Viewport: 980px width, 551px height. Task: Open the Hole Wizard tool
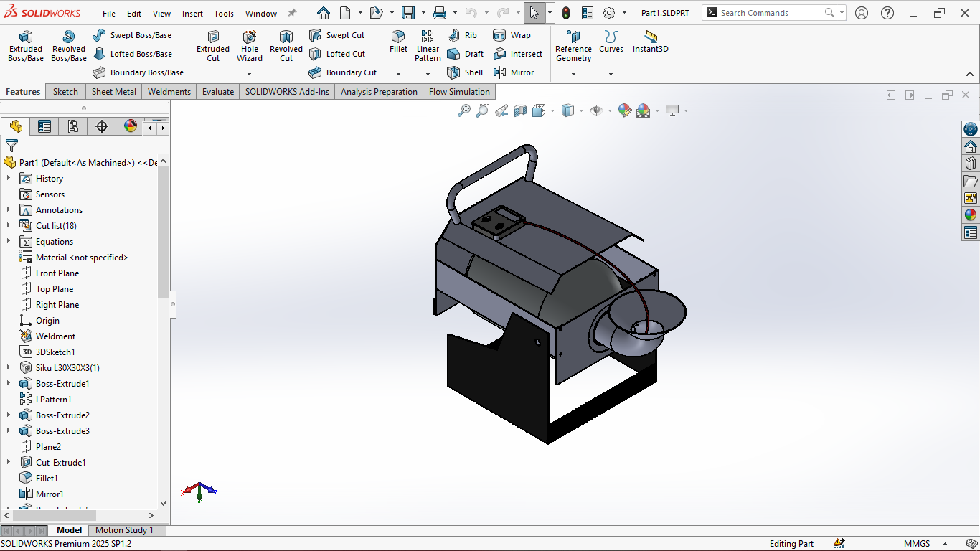pos(250,47)
